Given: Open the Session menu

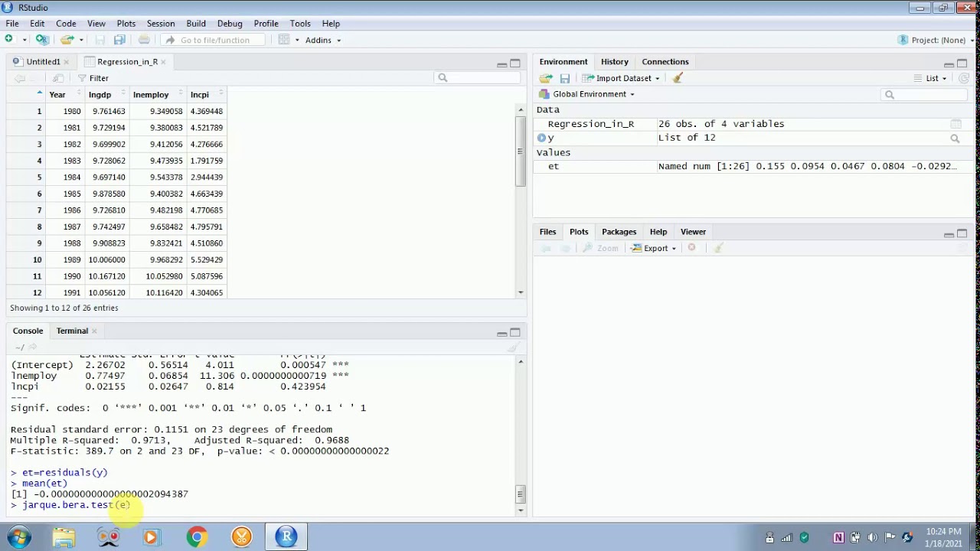Looking at the screenshot, I should pyautogui.click(x=161, y=24).
